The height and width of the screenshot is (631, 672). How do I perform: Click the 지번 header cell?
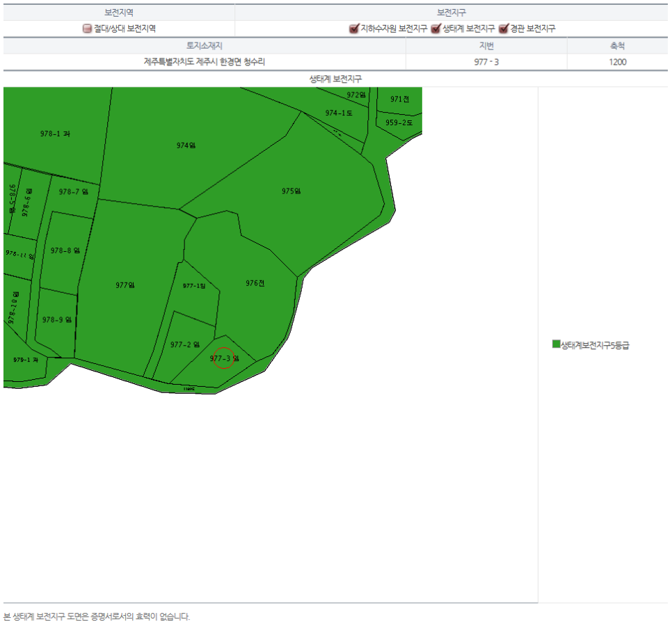click(x=486, y=45)
